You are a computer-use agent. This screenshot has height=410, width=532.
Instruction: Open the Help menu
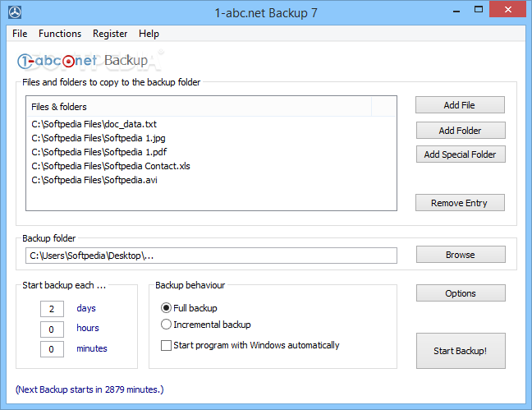tap(149, 34)
